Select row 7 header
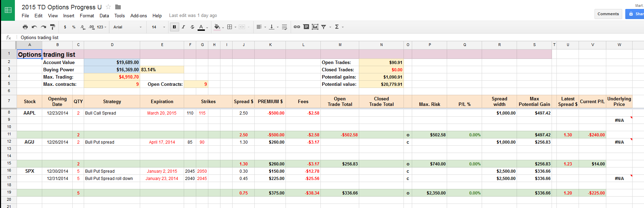This screenshot has height=208, width=644. click(x=9, y=101)
